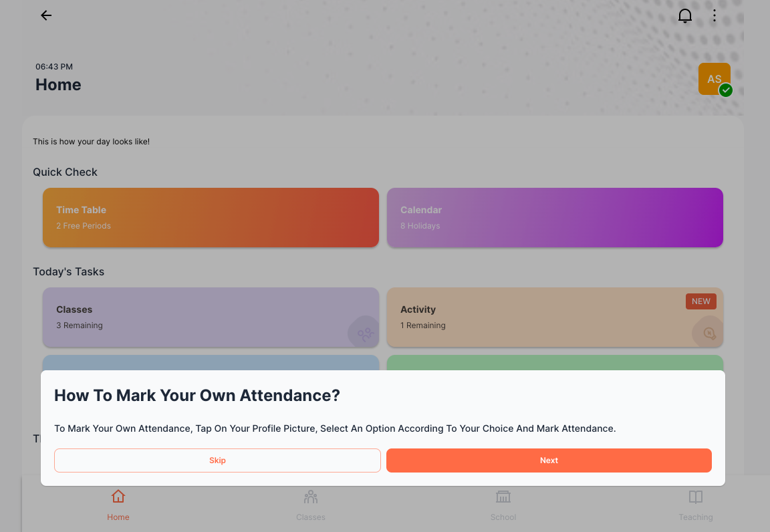Open the Time Table card

pyautogui.click(x=211, y=217)
